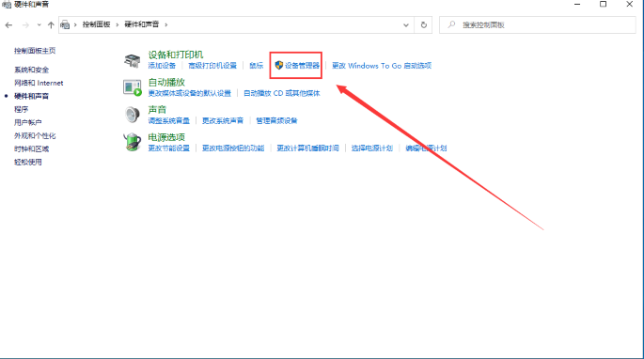Viewport: 644px width, 359px height.
Task: Refresh the control panel view
Action: tap(423, 25)
